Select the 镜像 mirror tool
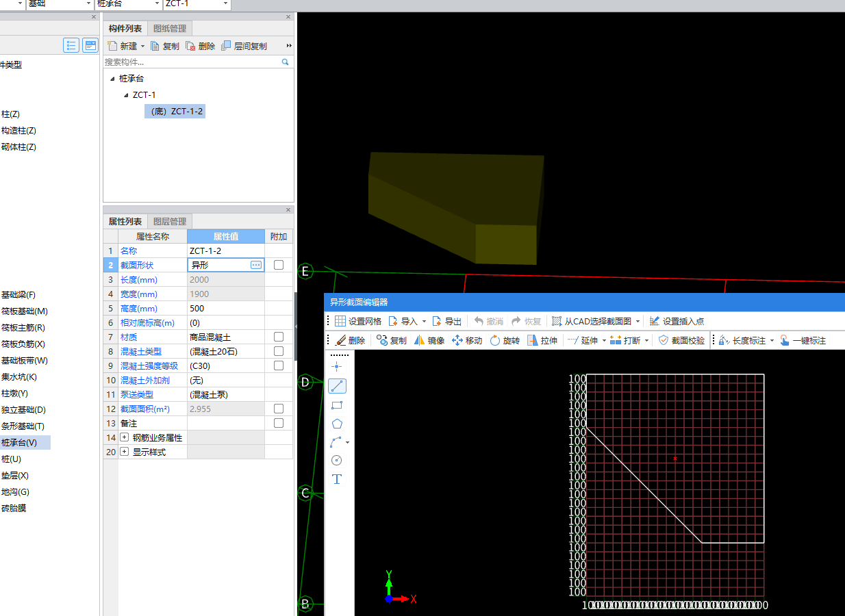This screenshot has height=616, width=845. (x=429, y=340)
